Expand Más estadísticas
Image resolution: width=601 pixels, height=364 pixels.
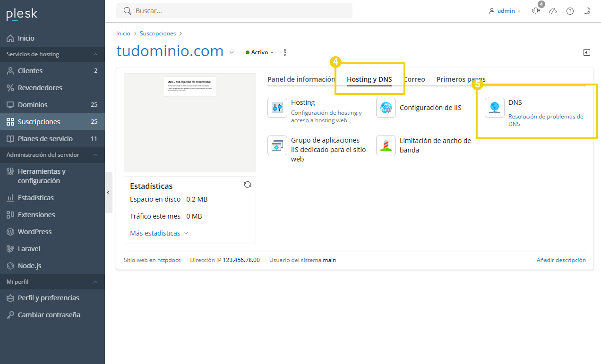159,233
